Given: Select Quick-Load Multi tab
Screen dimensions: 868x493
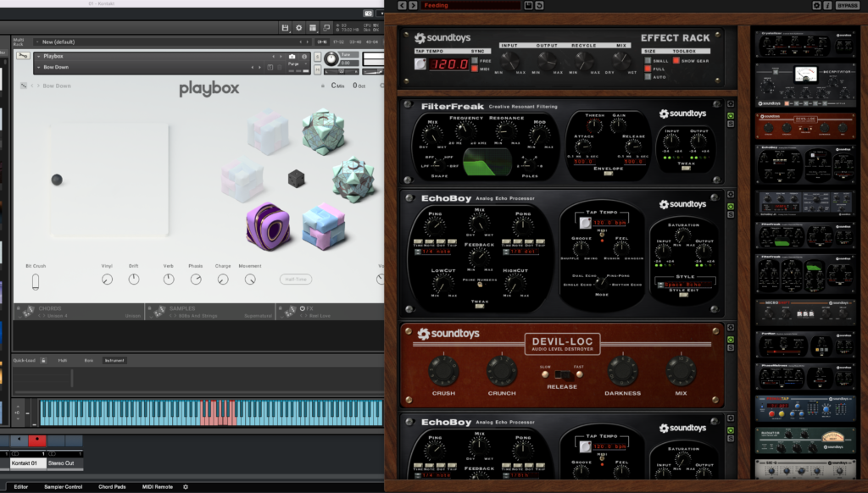Looking at the screenshot, I should point(63,360).
